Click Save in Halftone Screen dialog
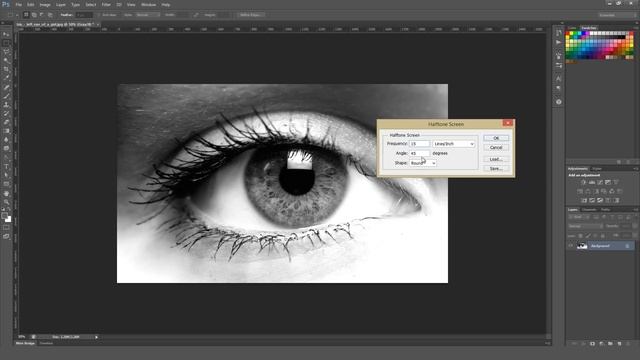Screen dimensions: 640x360 tap(496, 169)
